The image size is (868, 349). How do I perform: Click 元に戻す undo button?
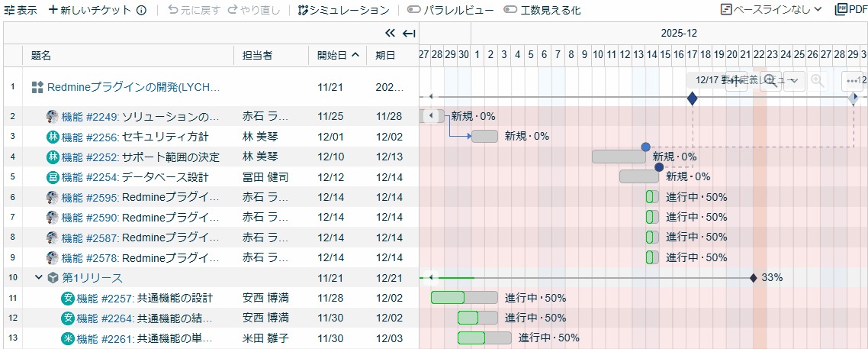pyautogui.click(x=194, y=10)
